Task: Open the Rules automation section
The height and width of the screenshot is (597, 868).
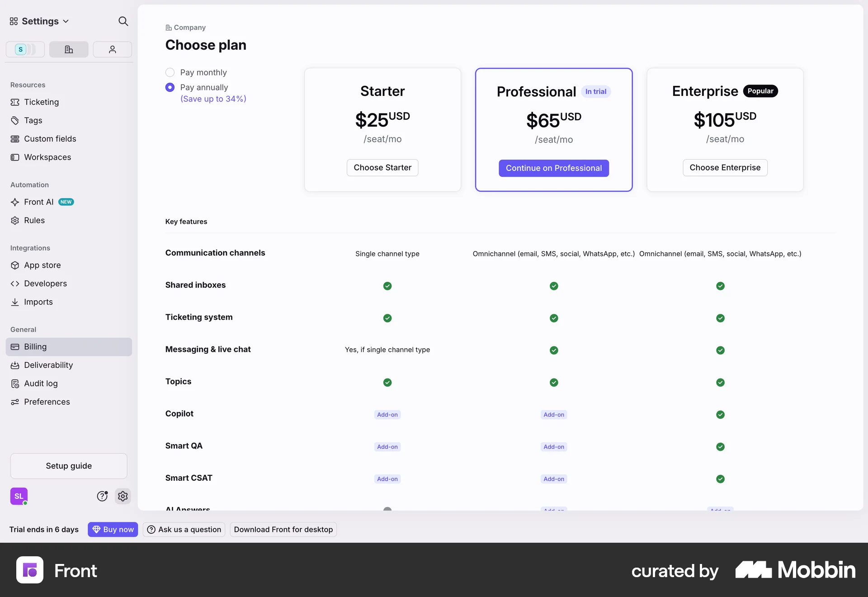Action: pos(34,220)
